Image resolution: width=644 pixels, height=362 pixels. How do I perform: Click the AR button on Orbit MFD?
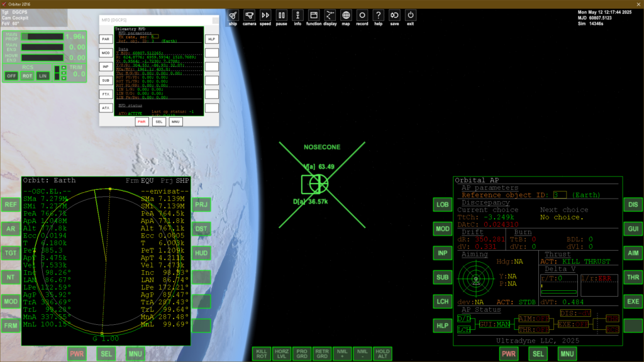11,229
